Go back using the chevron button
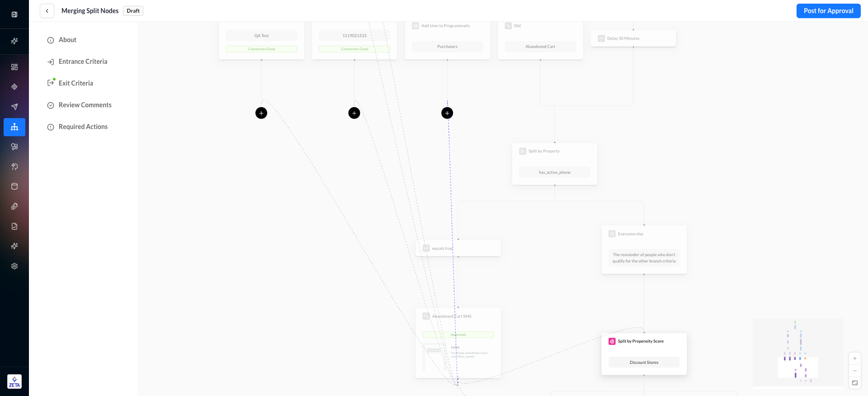Screen dimensions: 868x396 (47, 11)
